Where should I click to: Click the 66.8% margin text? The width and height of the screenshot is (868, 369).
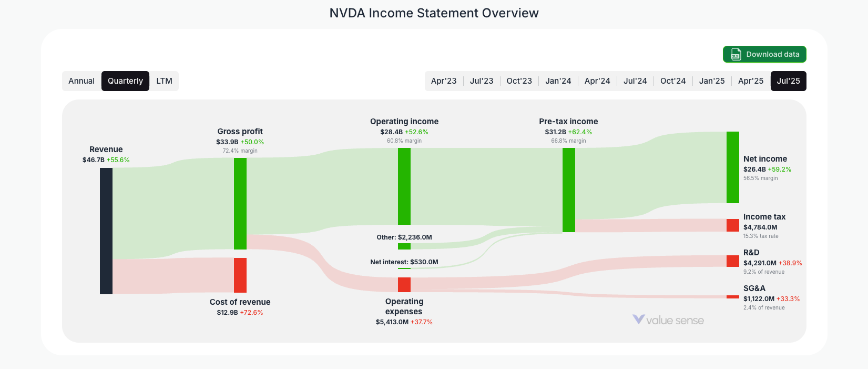568,141
